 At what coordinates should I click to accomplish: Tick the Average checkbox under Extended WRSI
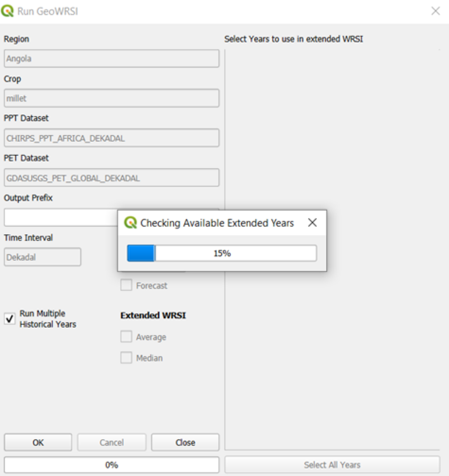[126, 337]
